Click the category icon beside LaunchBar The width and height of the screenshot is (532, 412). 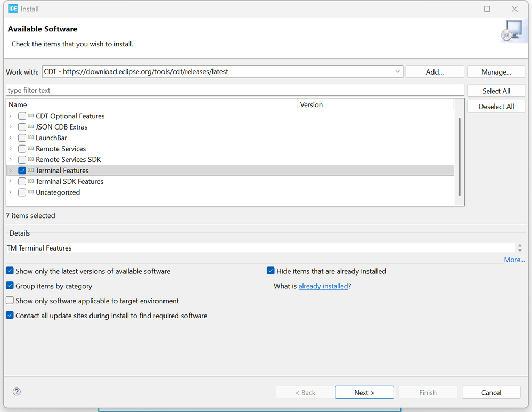(x=31, y=138)
